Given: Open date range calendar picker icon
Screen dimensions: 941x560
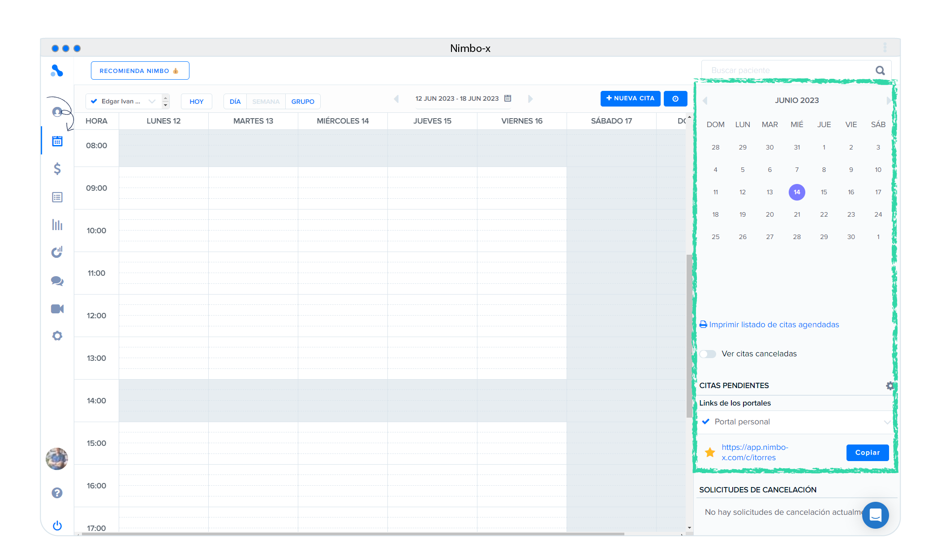Looking at the screenshot, I should (x=507, y=98).
